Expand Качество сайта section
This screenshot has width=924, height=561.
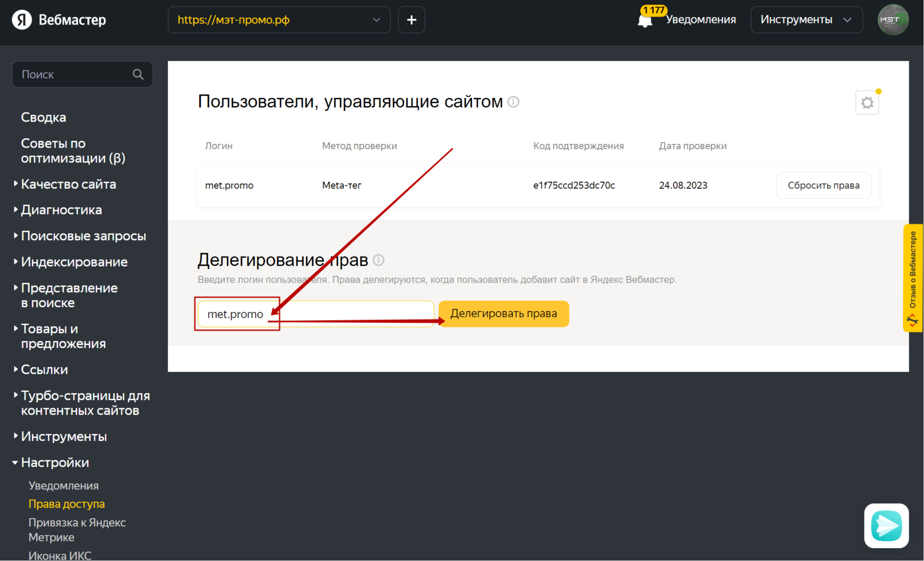tap(68, 184)
